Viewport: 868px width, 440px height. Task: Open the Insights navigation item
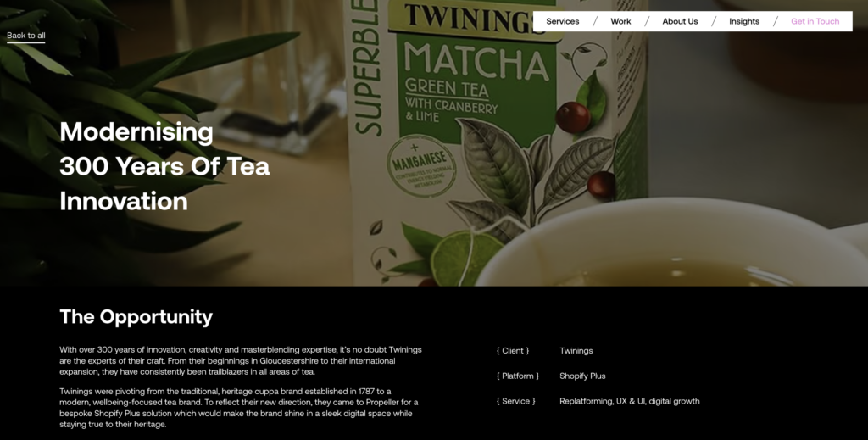click(744, 21)
